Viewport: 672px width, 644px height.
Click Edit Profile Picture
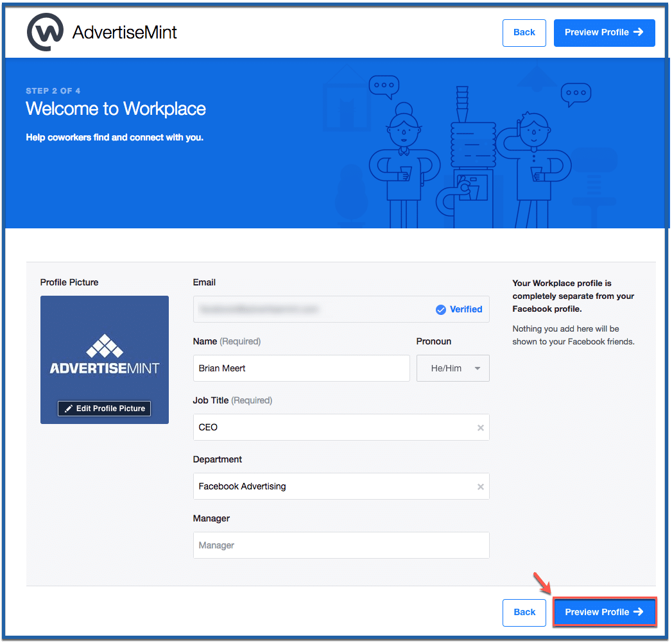[104, 409]
